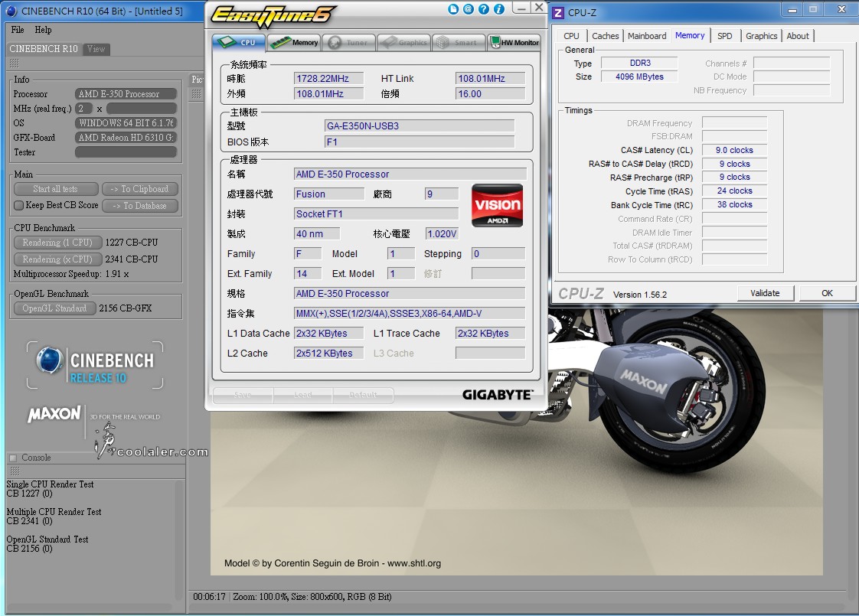Viewport: 859px width, 616px height.
Task: Click the BIOS version F1 value
Action: (420, 142)
